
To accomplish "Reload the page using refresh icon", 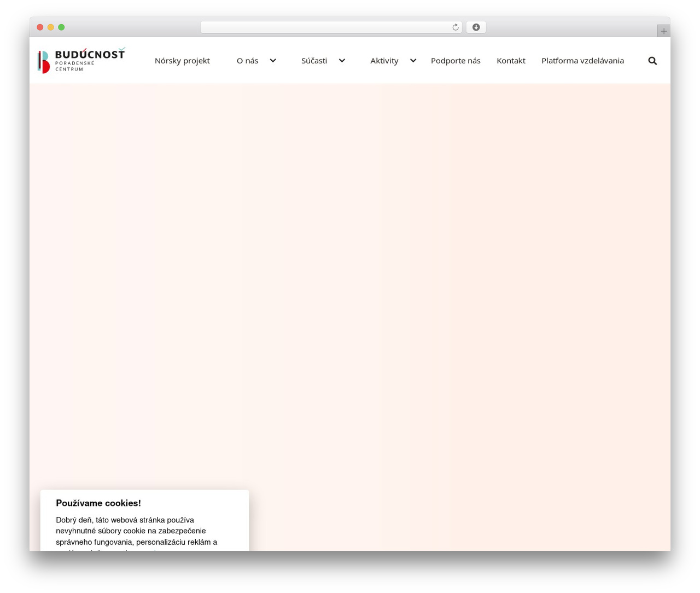I will (x=455, y=27).
